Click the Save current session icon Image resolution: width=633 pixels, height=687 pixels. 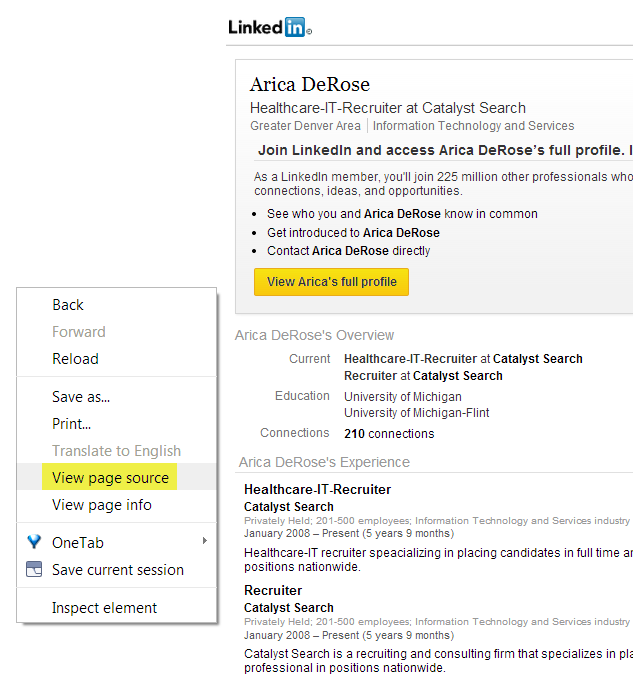pos(34,569)
